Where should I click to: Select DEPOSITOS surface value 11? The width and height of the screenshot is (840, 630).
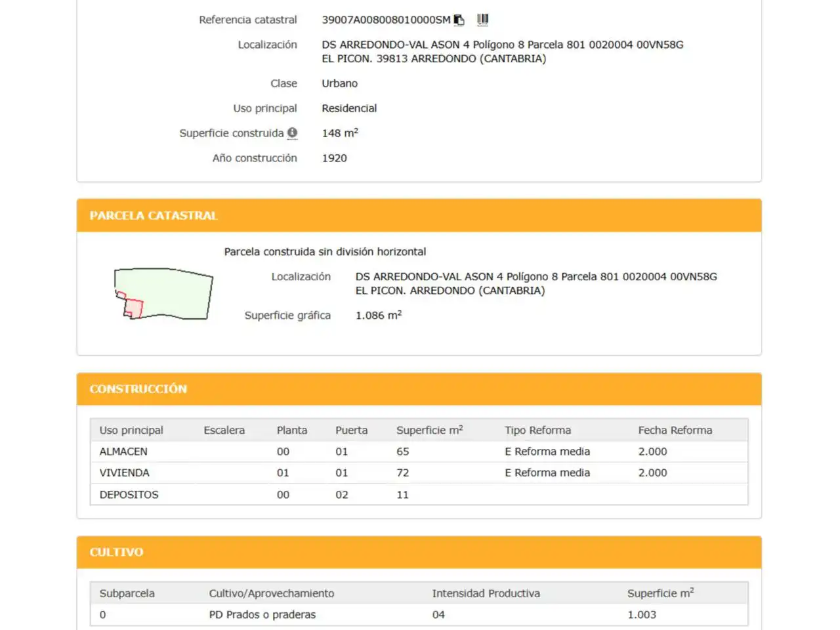pos(402,495)
